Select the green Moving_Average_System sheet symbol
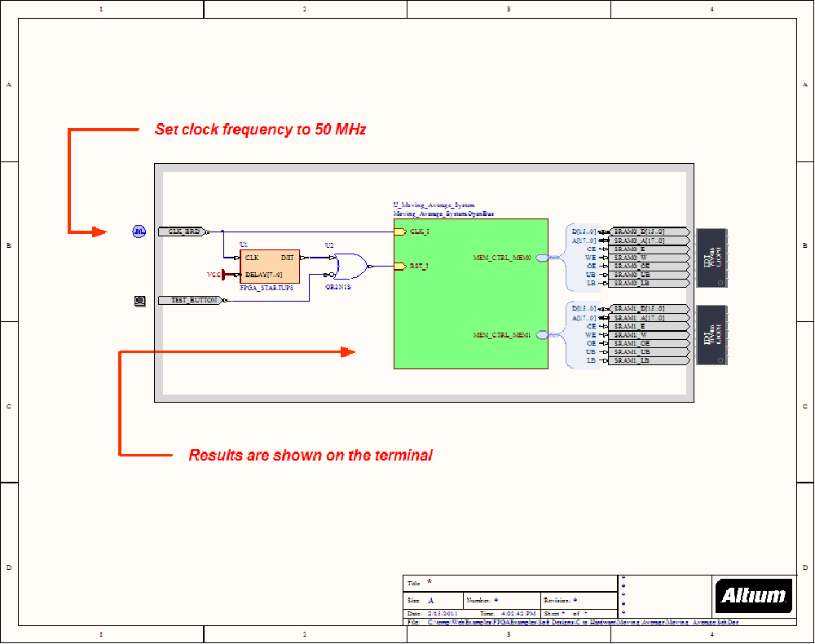 471,293
